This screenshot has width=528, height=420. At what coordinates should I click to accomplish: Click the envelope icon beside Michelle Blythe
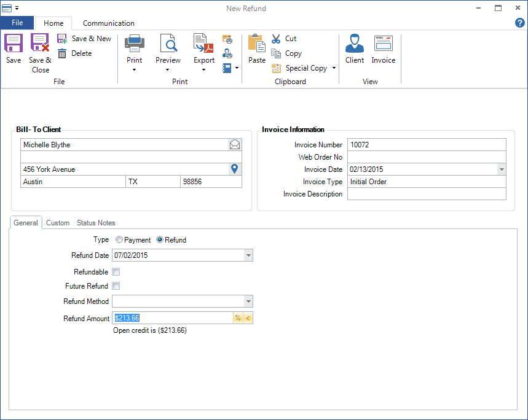235,144
